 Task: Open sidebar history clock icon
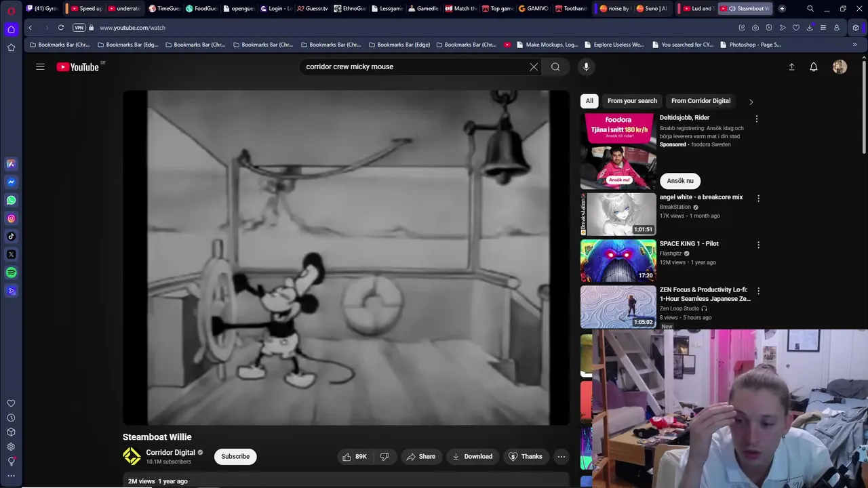click(x=11, y=418)
